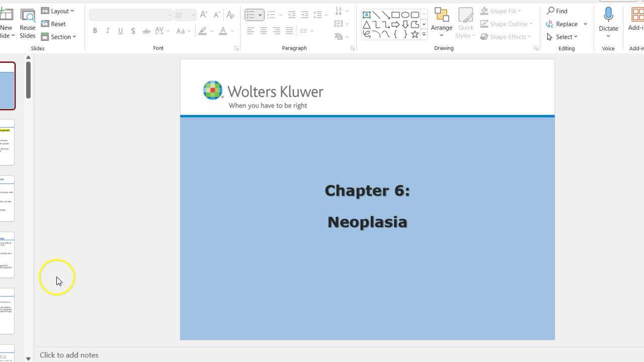Open the Change Case dropdown

(x=188, y=31)
